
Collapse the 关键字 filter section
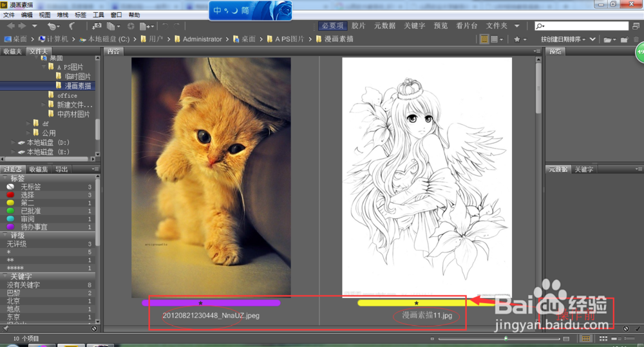(x=5, y=276)
